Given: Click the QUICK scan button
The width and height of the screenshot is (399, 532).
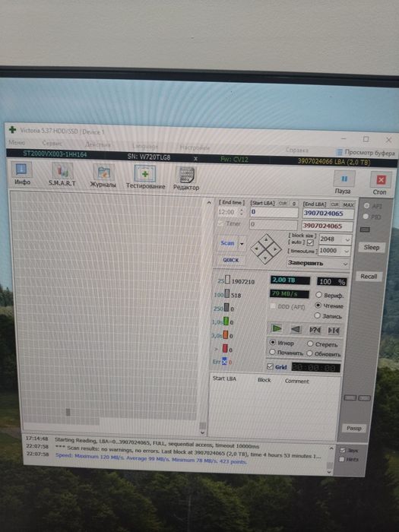Looking at the screenshot, I should click(x=231, y=260).
